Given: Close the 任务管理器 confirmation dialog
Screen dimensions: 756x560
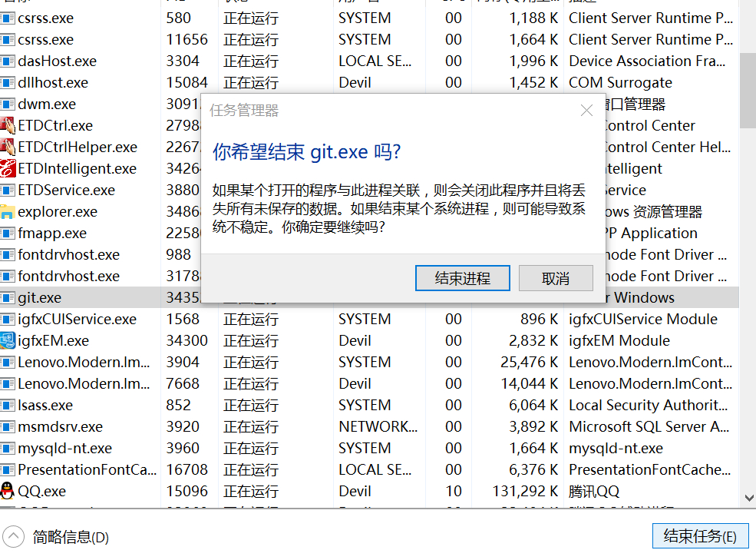Looking at the screenshot, I should click(586, 111).
